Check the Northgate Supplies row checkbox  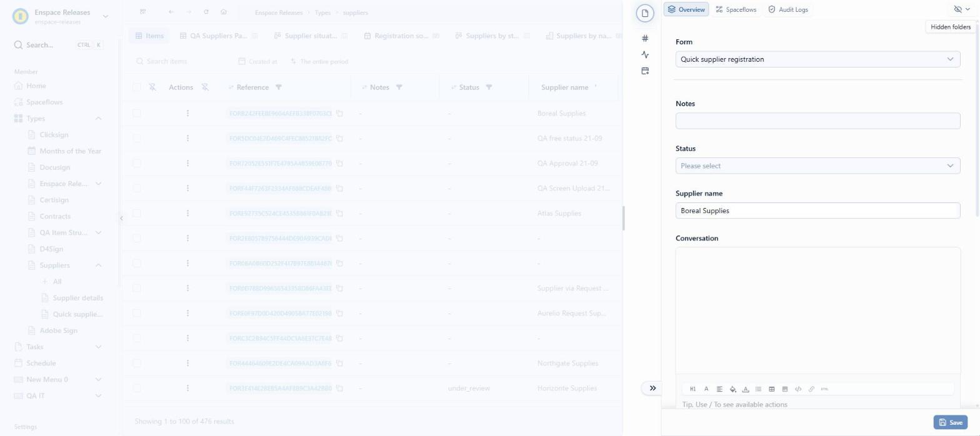137,363
